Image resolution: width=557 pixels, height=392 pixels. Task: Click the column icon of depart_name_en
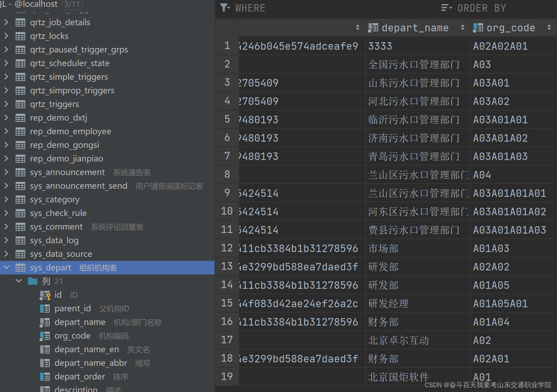click(45, 349)
